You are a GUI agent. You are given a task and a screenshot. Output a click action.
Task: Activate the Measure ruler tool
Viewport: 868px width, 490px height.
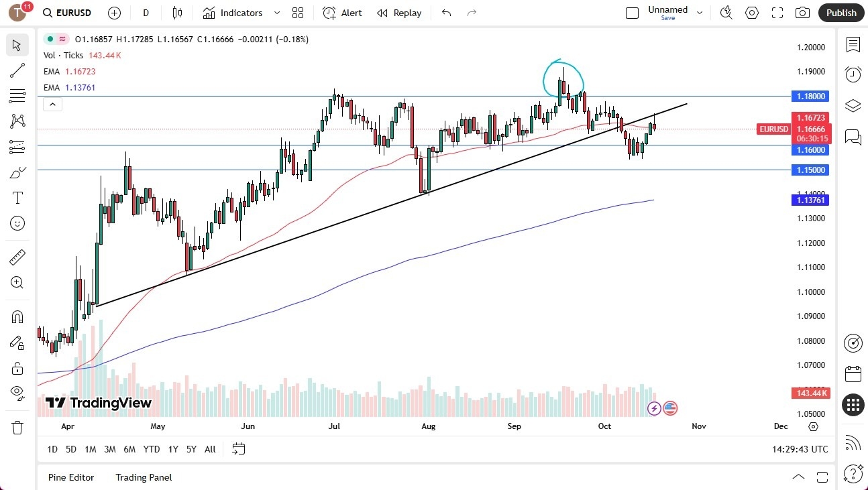[17, 257]
